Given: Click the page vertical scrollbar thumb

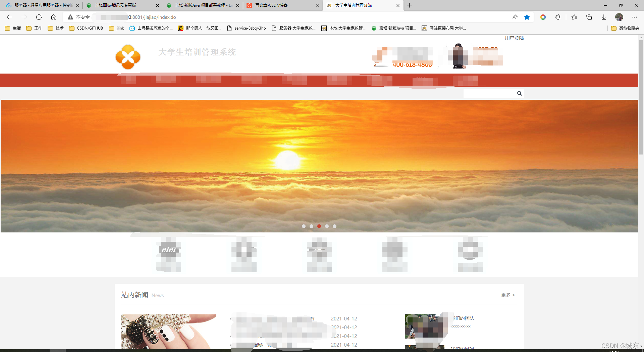Looking at the screenshot, I should pos(641,97).
